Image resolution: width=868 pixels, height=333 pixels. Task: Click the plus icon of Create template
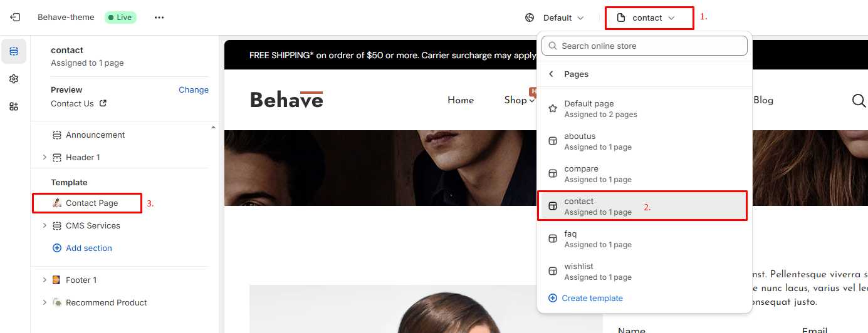coord(553,299)
